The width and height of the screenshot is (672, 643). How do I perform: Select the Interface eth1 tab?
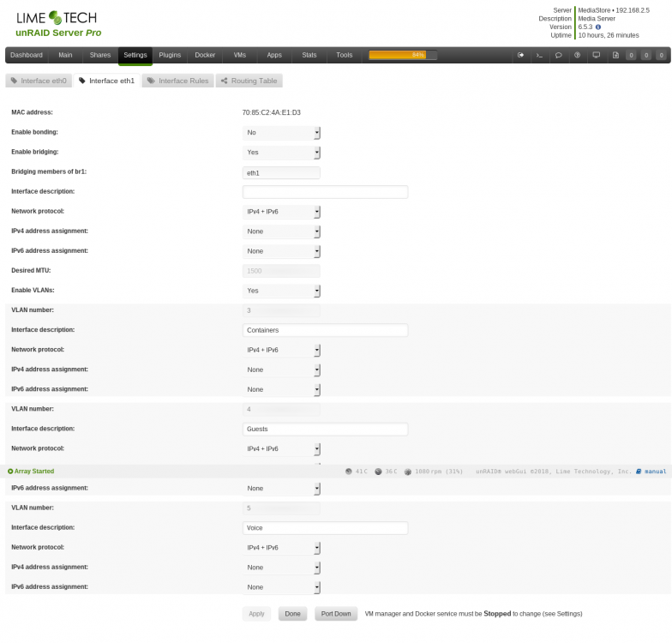pos(106,81)
